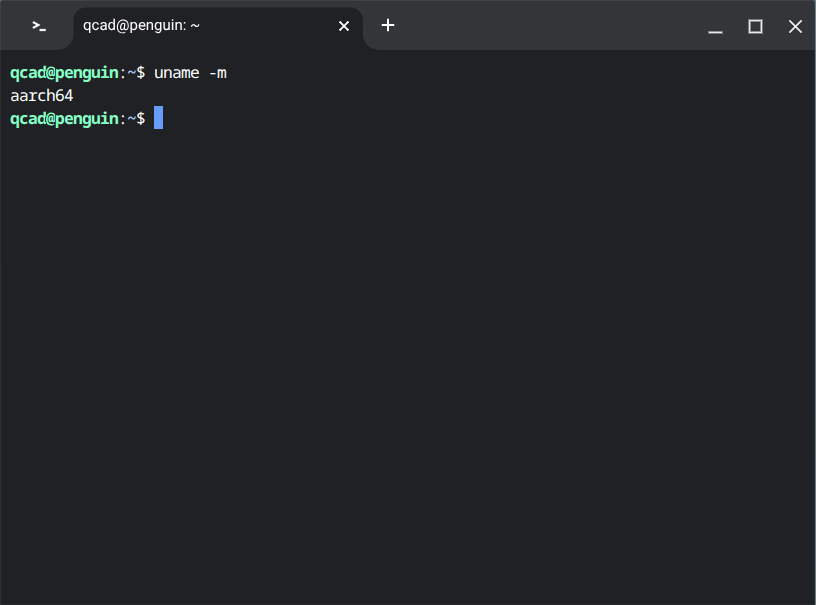Click the terminal app icon in title bar
The width and height of the screenshot is (816, 605).
click(x=39, y=26)
